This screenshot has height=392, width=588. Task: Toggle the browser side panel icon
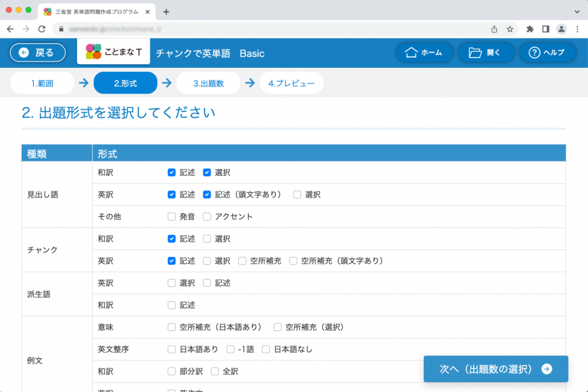[546, 29]
